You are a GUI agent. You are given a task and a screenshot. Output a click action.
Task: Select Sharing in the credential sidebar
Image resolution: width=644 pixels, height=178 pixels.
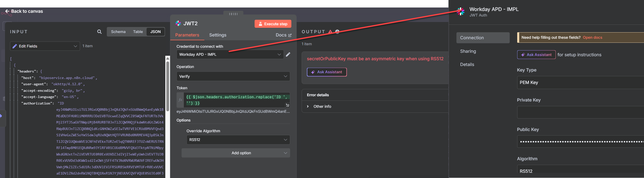468,51
